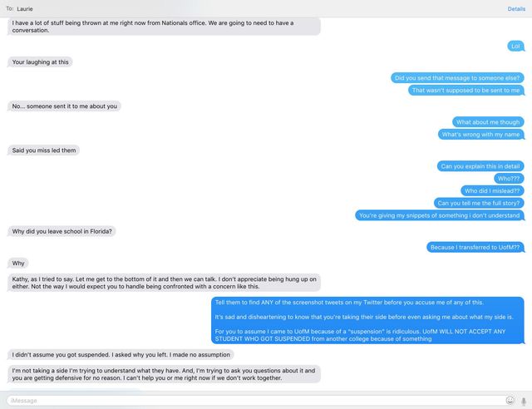Click 'Your laughing at this' bubble

[x=40, y=62]
